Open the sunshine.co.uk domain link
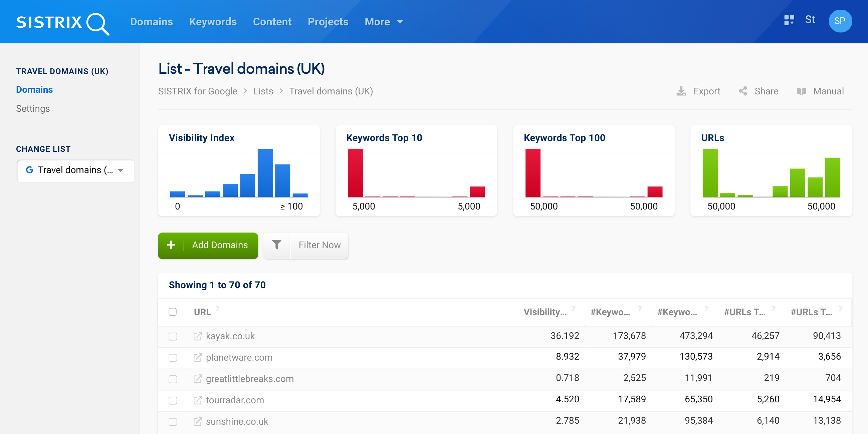868x434 pixels. pyautogui.click(x=237, y=422)
